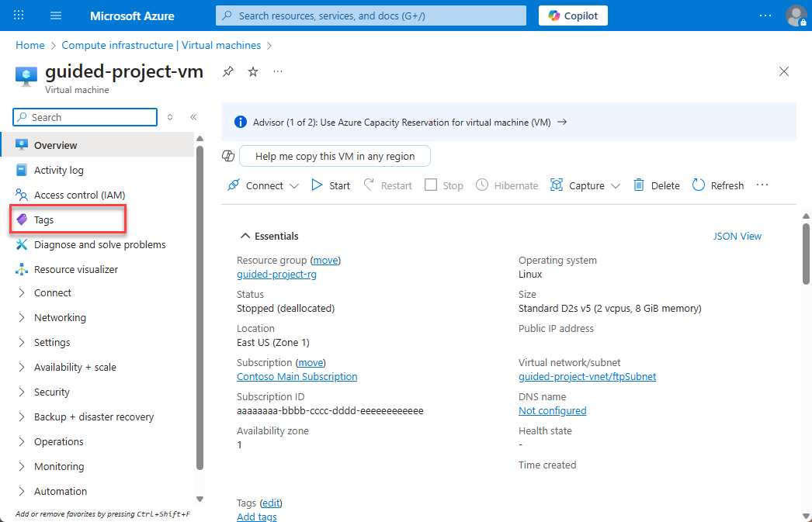The width and height of the screenshot is (812, 522).
Task: Open the hamburger portal menu
Action: click(x=56, y=16)
